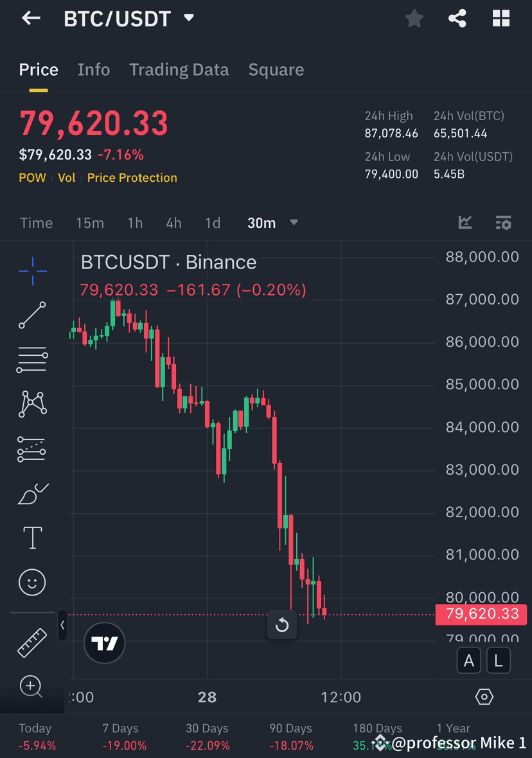Image resolution: width=532 pixels, height=758 pixels.
Task: Open the XABCD pattern drawing tool
Action: click(x=31, y=404)
